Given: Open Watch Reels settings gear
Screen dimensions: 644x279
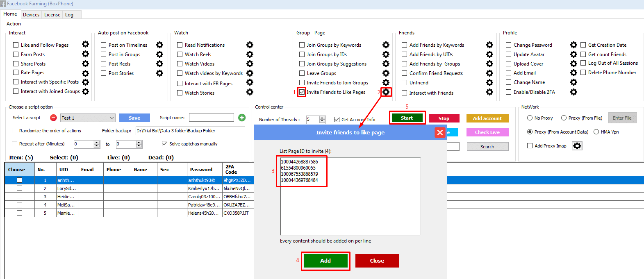Looking at the screenshot, I should coord(250,54).
